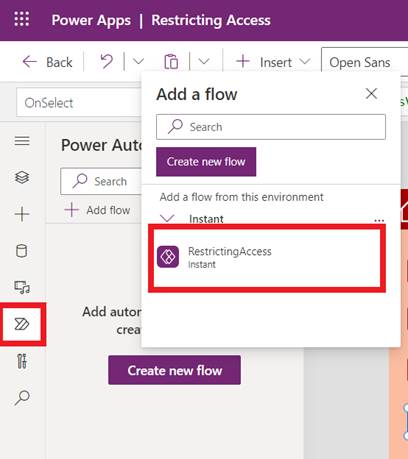Viewport: 408px width, 459px height.
Task: Click the Restricting Access app title
Action: pos(211,20)
